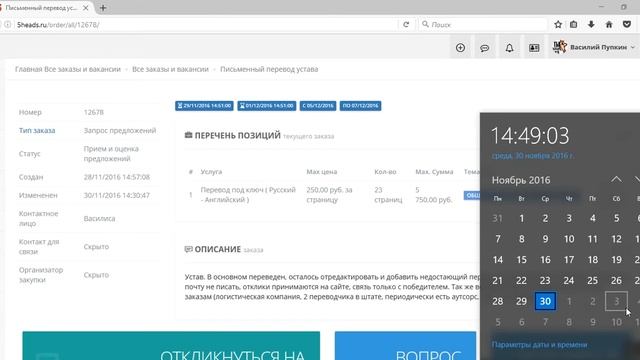Open a new browser tab
This screenshot has height=360, width=640.
tap(103, 8)
